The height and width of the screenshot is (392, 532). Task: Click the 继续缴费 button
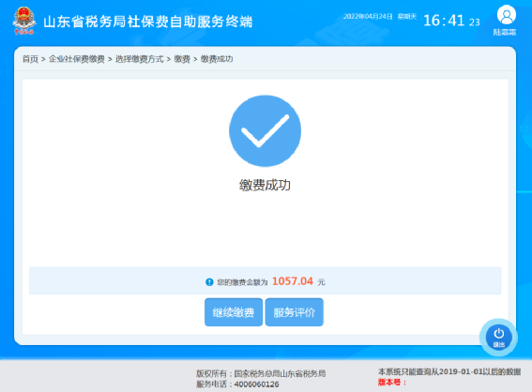(234, 312)
